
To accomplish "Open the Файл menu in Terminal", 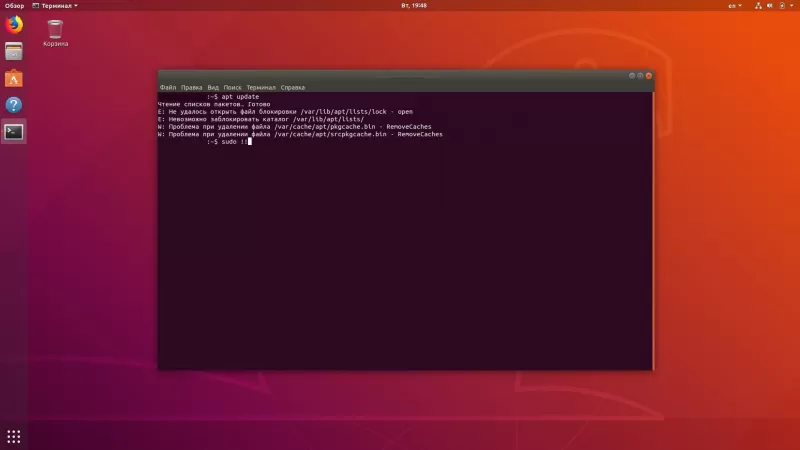I will (x=168, y=87).
